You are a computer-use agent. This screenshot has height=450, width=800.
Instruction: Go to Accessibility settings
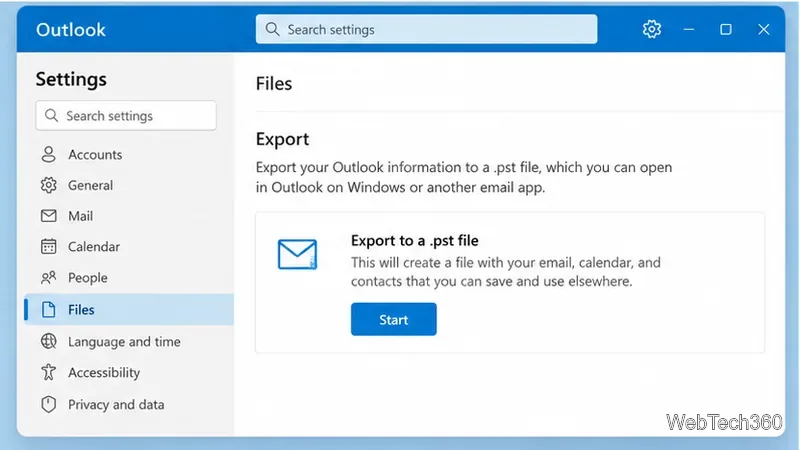tap(129, 372)
